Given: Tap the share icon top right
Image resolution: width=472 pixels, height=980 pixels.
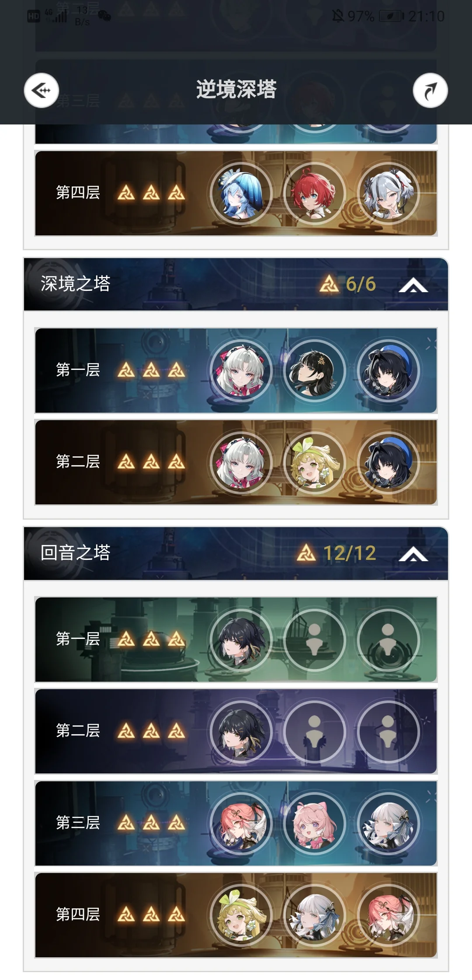Looking at the screenshot, I should tap(430, 90).
